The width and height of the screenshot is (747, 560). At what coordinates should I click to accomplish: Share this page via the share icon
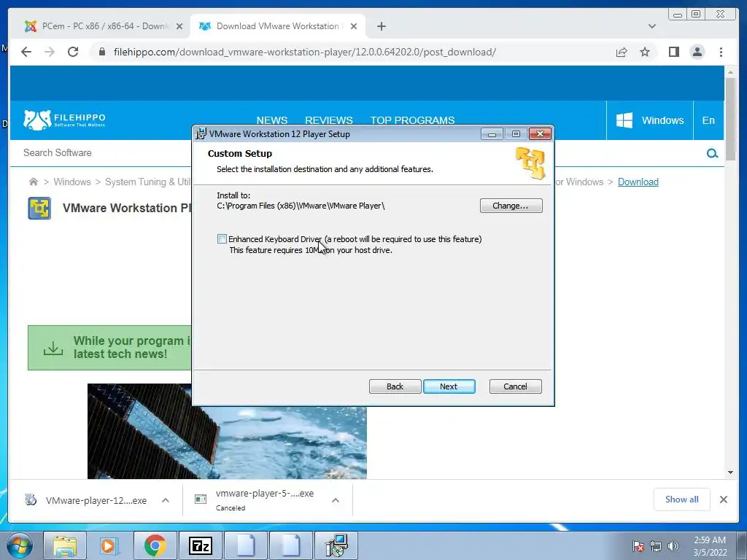coord(622,52)
